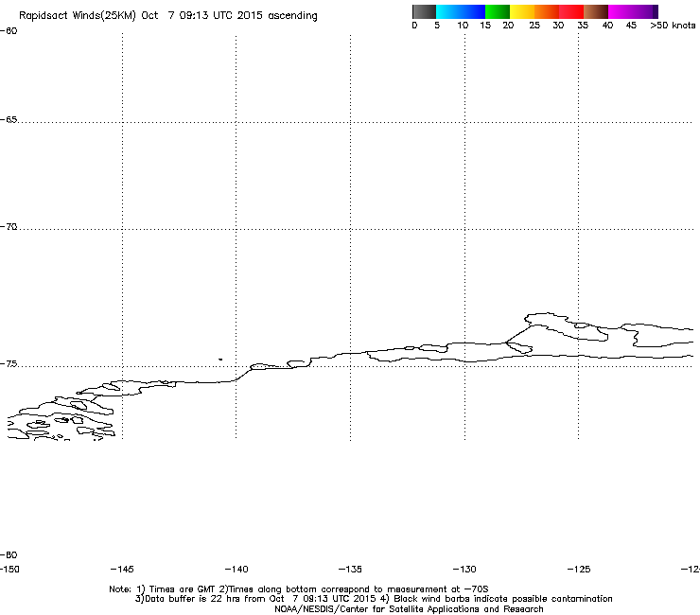
Task: Click the -80 latitude axis label
Action: point(9,554)
